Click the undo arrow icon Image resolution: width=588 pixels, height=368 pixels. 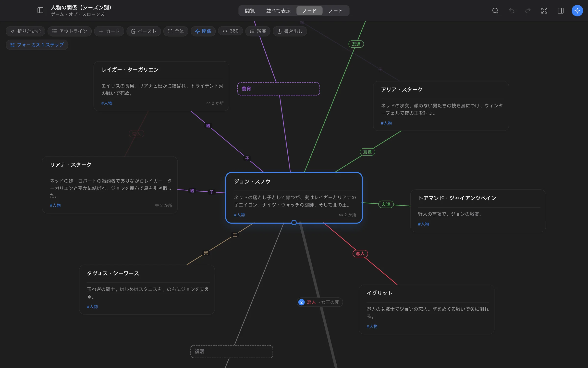pos(512,11)
